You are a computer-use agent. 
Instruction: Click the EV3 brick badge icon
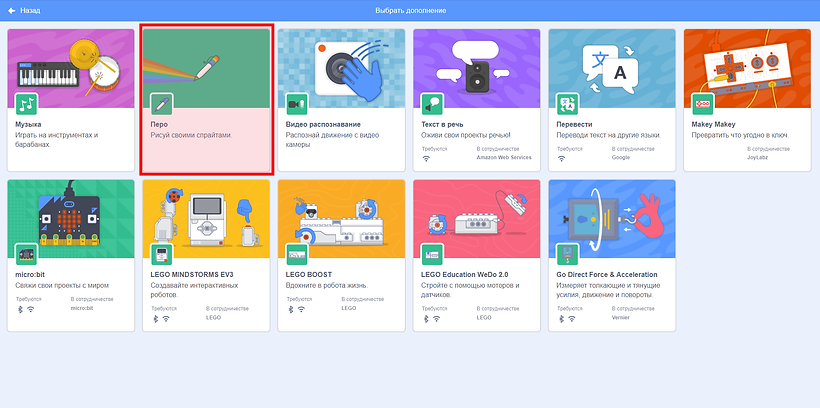[x=162, y=254]
